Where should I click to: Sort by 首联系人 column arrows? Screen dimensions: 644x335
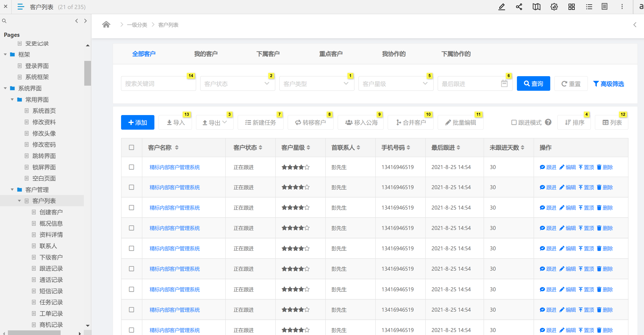coord(358,147)
